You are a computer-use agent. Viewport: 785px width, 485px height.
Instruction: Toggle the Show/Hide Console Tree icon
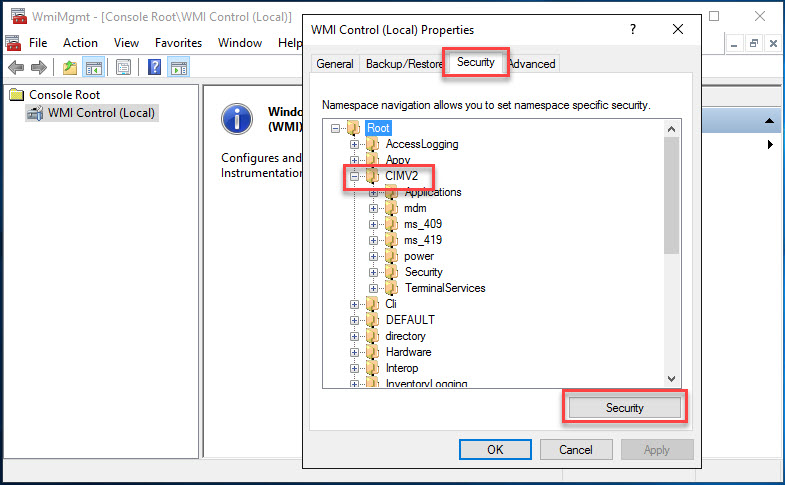click(x=93, y=68)
